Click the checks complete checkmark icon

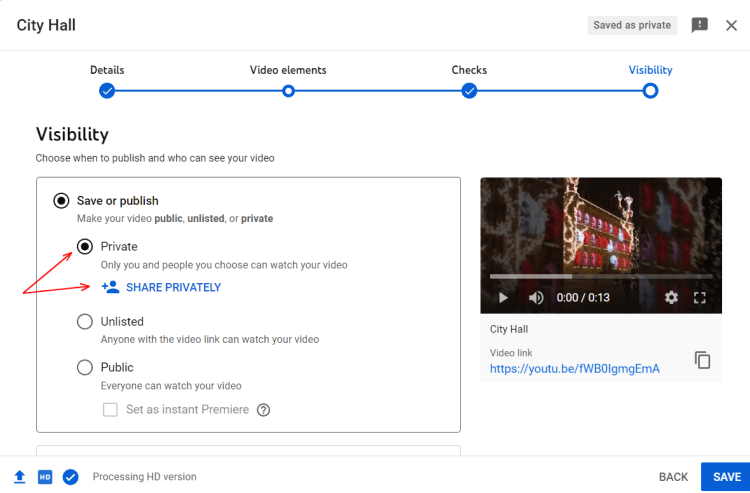(x=70, y=477)
